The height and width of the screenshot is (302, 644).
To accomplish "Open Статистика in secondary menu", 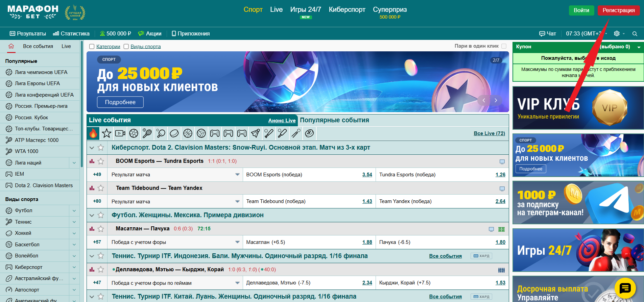I will 71,33.
